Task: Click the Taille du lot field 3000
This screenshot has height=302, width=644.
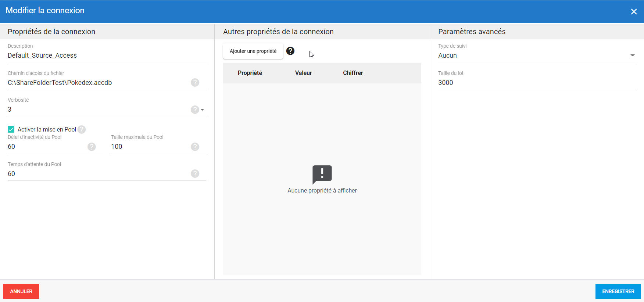Action: tap(537, 83)
